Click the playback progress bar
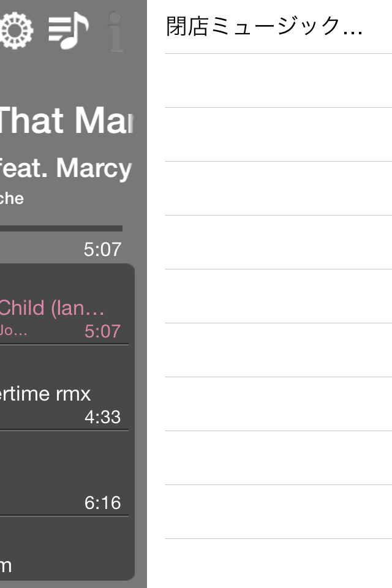The height and width of the screenshot is (588, 392). (x=61, y=228)
